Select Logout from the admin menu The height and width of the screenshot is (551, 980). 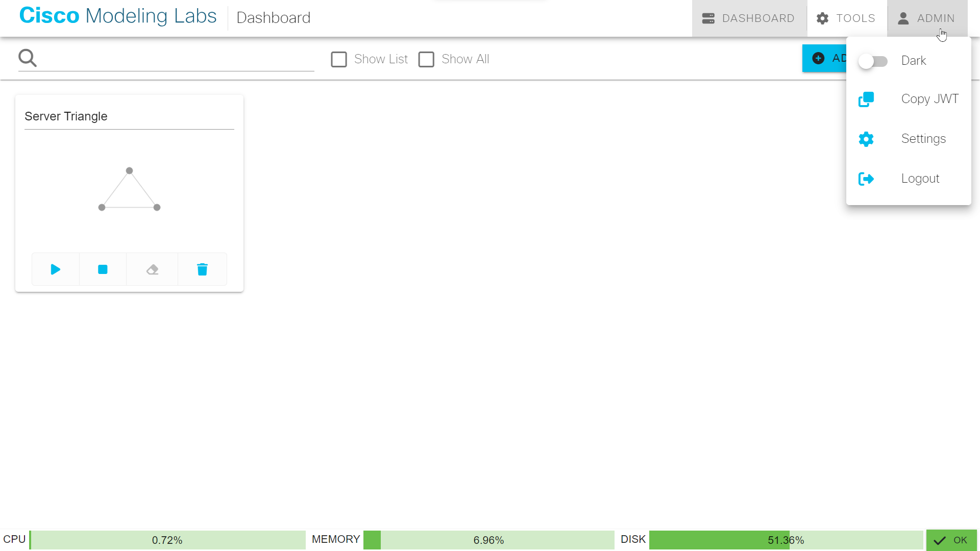(920, 179)
